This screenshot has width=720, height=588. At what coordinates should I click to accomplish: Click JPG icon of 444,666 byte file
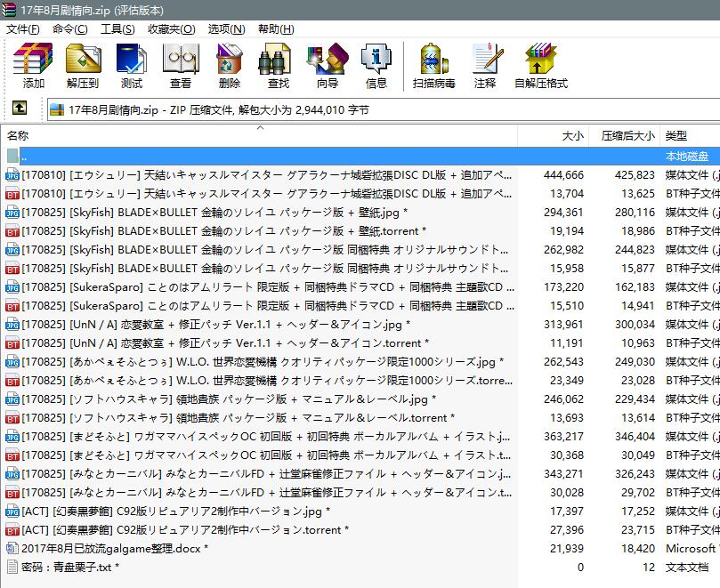coord(12,175)
